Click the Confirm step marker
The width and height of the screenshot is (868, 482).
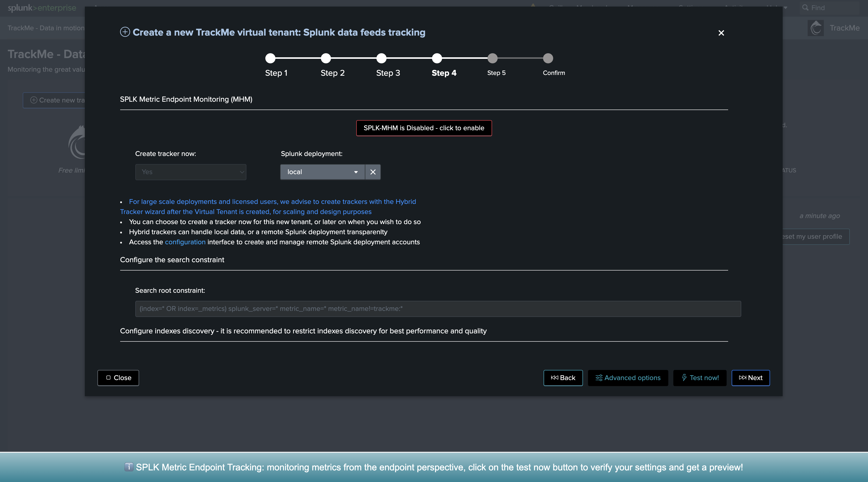tap(548, 58)
